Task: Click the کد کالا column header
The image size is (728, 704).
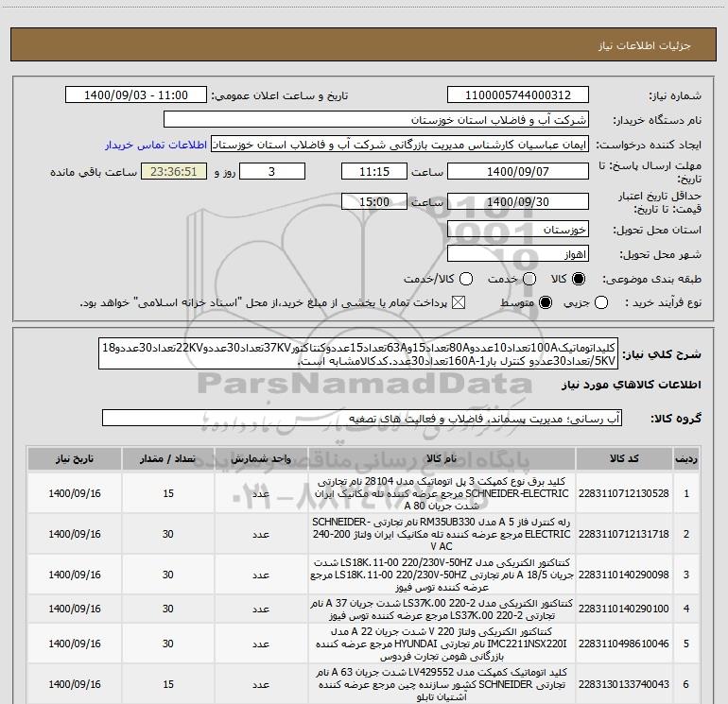Action: (624, 459)
